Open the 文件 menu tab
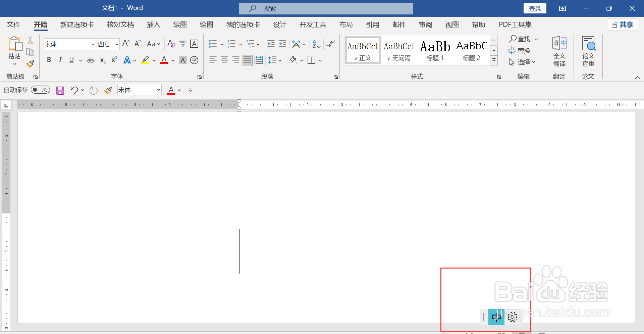This screenshot has height=334, width=644. (13, 25)
